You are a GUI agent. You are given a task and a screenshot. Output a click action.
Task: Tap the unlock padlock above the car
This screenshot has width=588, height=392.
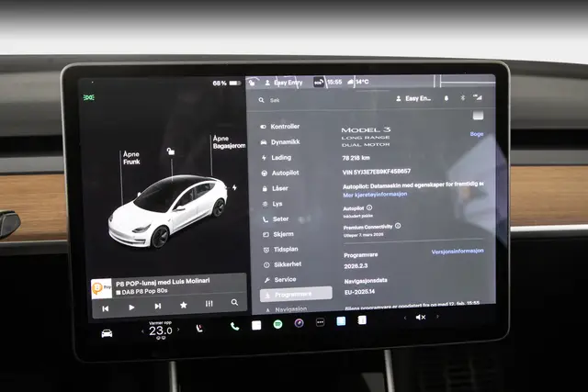(x=171, y=151)
